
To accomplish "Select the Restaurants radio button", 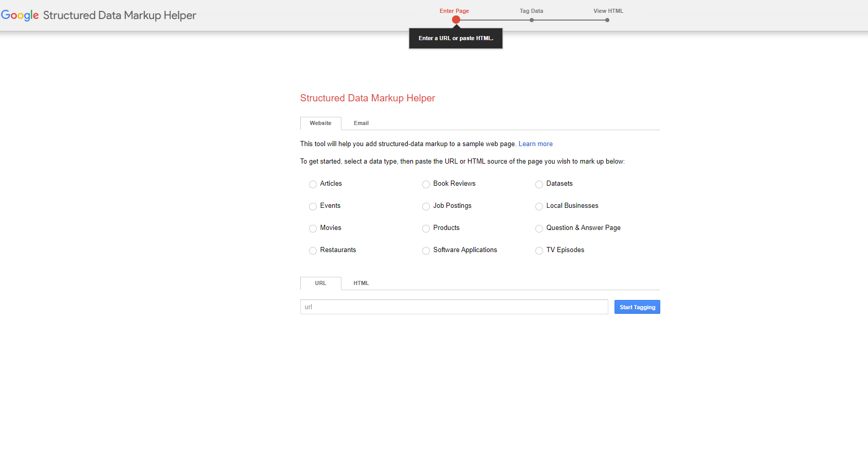I will click(x=313, y=251).
